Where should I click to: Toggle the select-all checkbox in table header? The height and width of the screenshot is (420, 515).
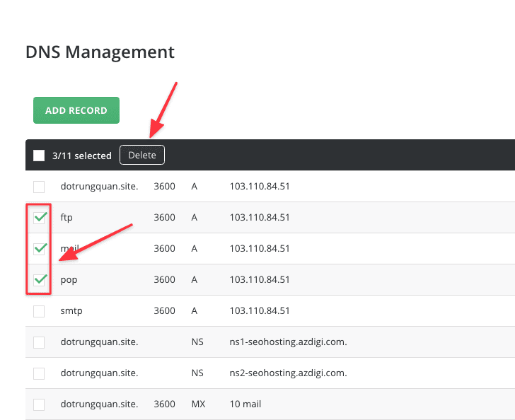tap(39, 156)
